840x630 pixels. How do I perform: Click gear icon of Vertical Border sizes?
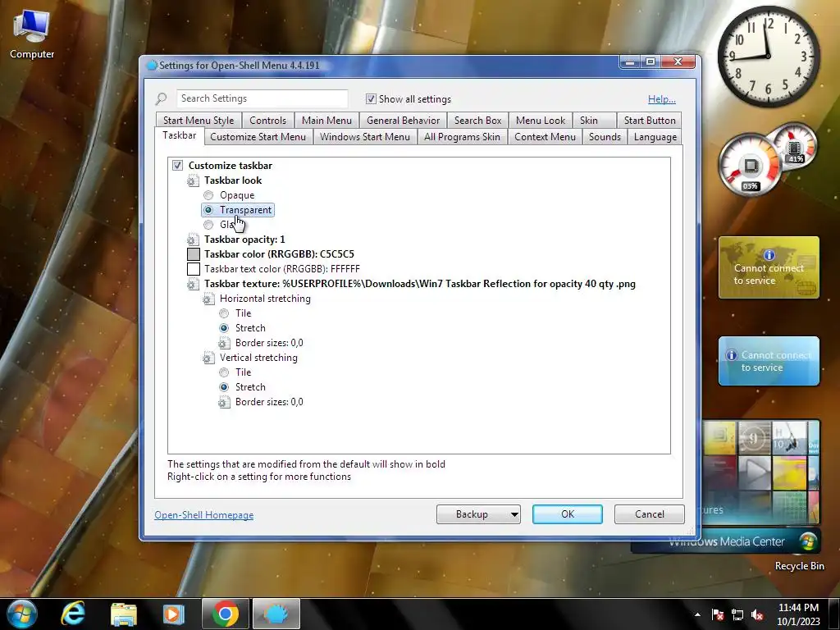pos(224,402)
